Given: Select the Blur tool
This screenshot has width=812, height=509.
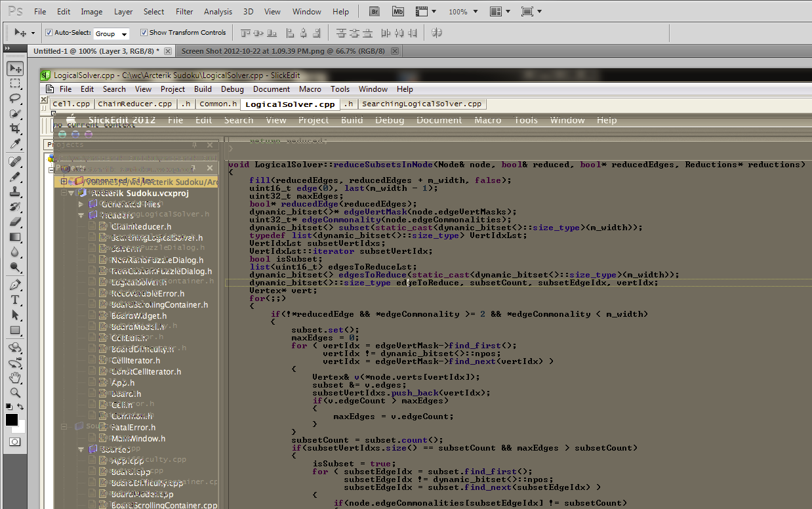Looking at the screenshot, I should (14, 252).
